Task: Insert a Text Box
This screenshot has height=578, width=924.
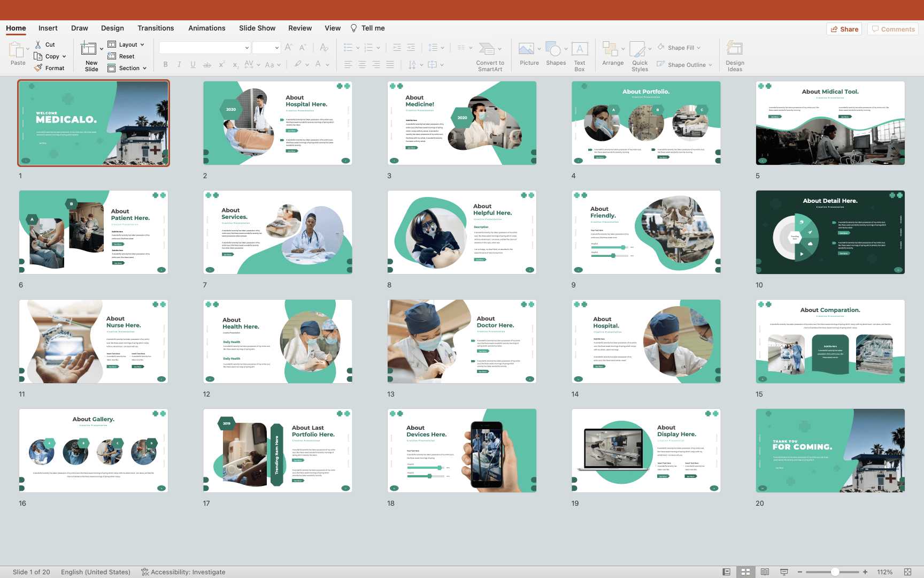Action: [580, 50]
